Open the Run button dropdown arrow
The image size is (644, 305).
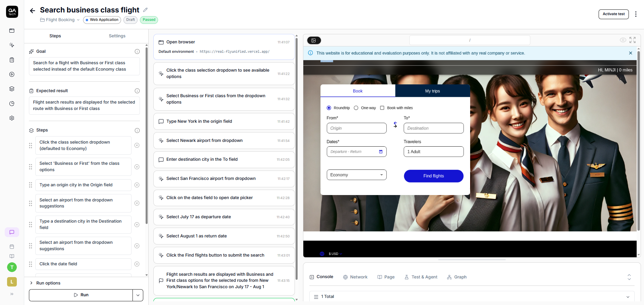(138, 295)
